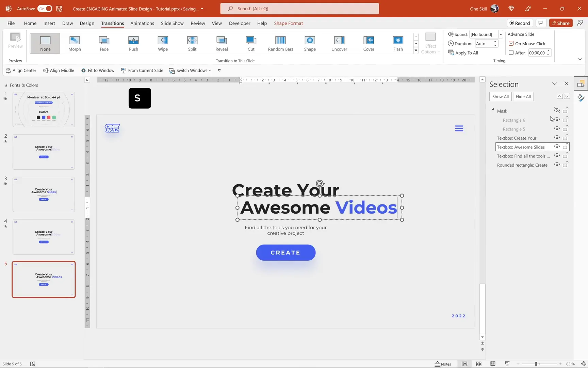Apply the Cover transition
588x368 pixels.
pos(369,43)
